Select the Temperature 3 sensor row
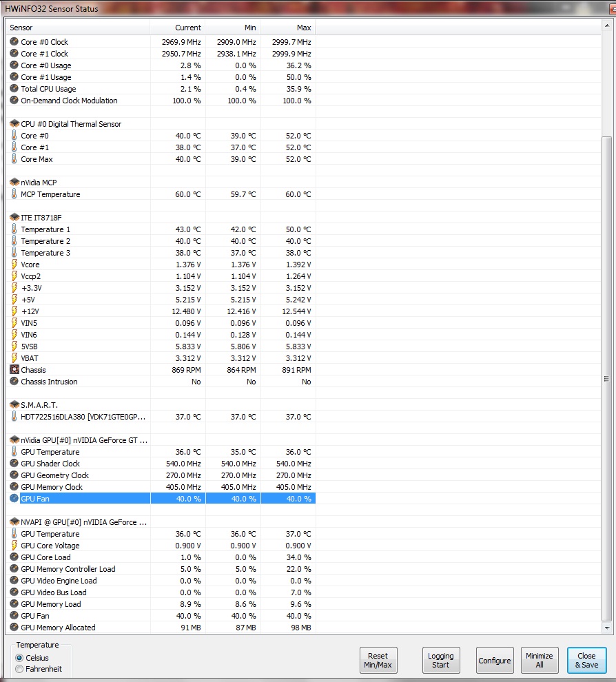The image size is (616, 682). coord(161,253)
